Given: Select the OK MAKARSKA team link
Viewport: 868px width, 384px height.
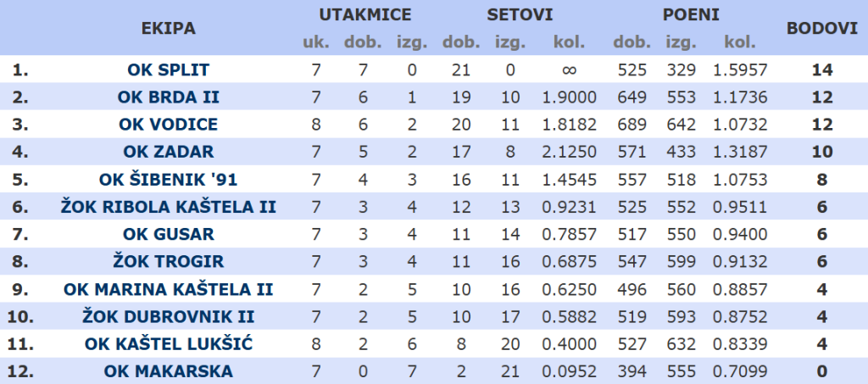Looking at the screenshot, I should [x=168, y=371].
